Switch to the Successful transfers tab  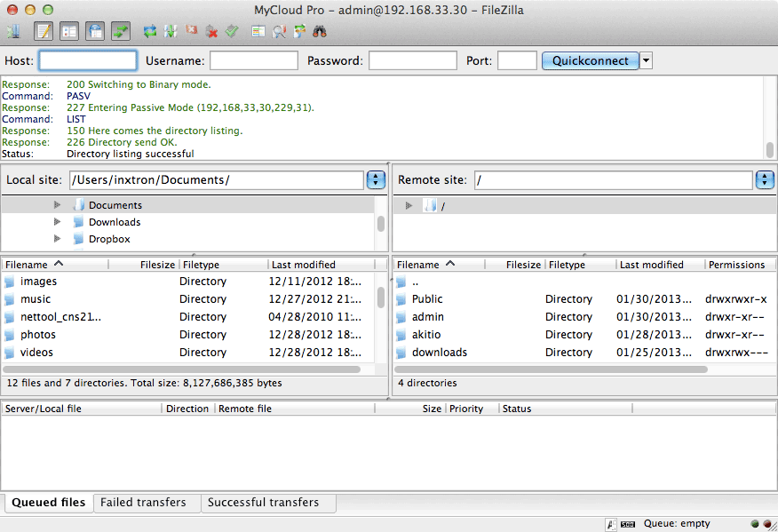click(263, 503)
